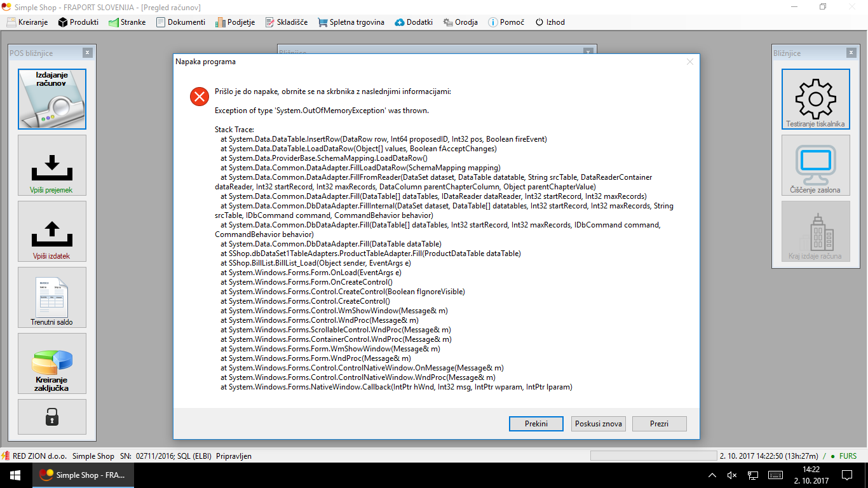The height and width of the screenshot is (488, 868).
Task: Click Čiščenje zaslona monitor icon
Action: coord(816,165)
